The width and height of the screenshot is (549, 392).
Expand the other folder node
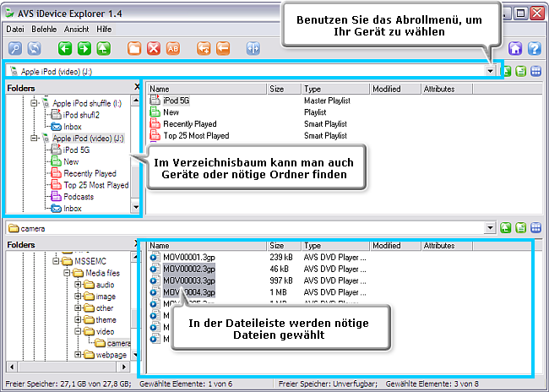click(x=78, y=308)
